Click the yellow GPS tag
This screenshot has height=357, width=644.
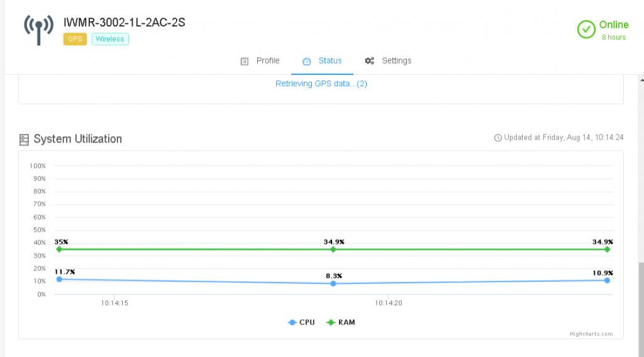(x=75, y=39)
